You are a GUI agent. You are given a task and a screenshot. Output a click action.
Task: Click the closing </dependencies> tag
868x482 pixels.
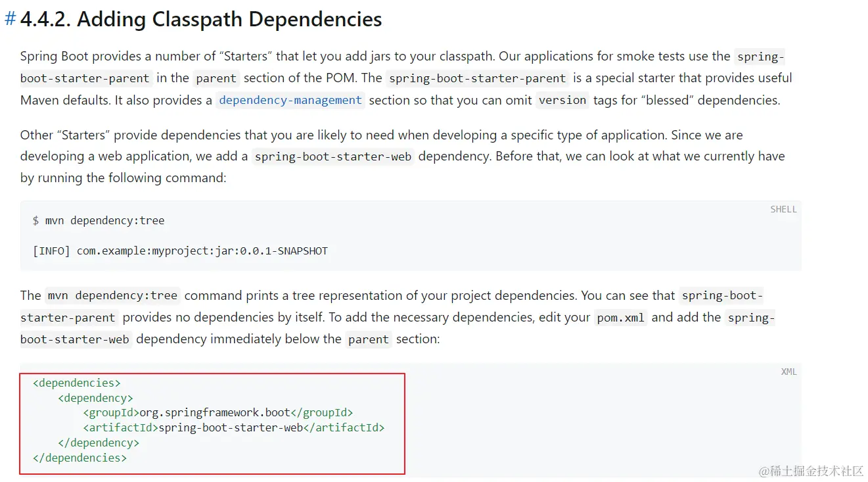(80, 458)
